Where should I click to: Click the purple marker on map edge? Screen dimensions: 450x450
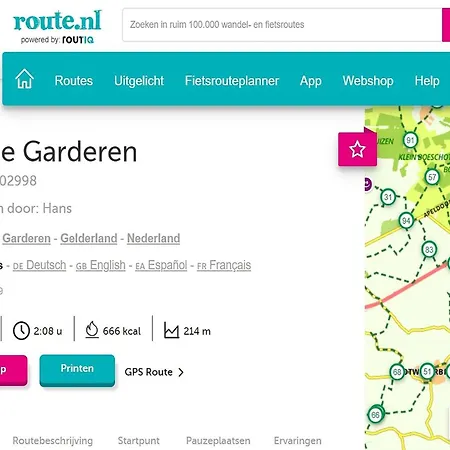click(x=368, y=184)
